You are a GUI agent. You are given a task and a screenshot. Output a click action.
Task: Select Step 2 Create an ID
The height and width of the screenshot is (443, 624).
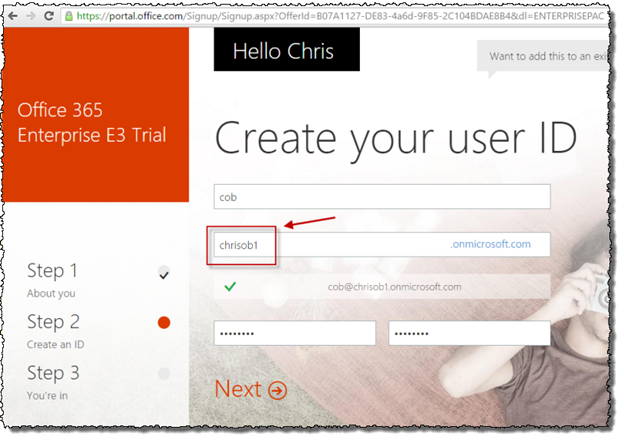pos(55,331)
